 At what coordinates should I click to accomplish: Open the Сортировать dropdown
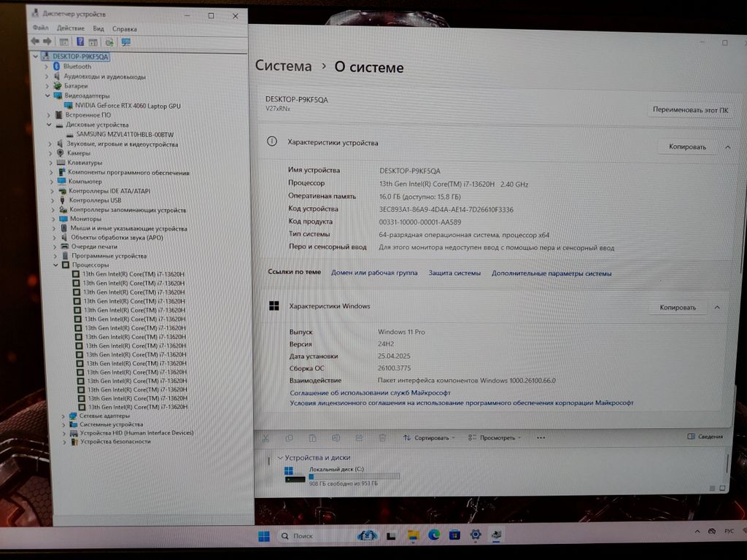point(430,437)
